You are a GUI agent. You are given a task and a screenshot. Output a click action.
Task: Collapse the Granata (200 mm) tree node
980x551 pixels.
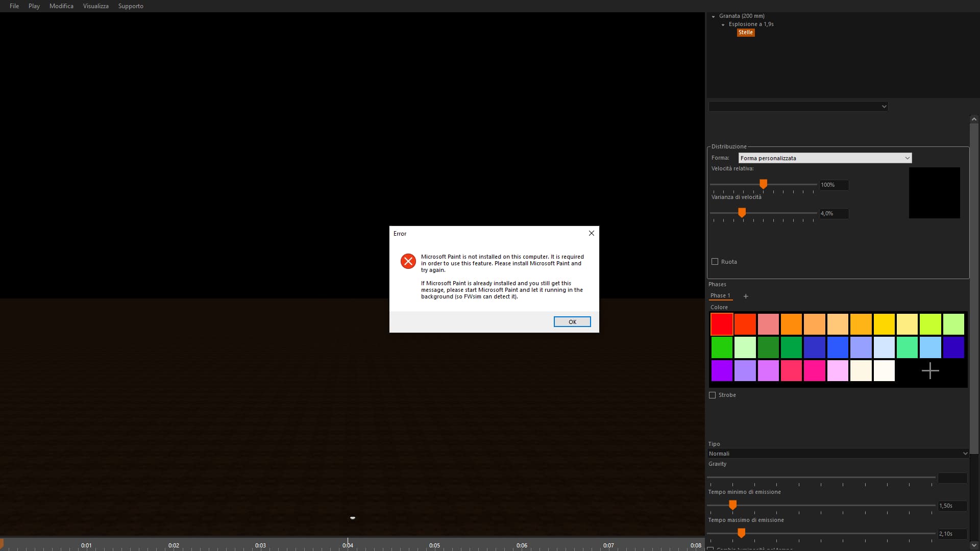[714, 17]
